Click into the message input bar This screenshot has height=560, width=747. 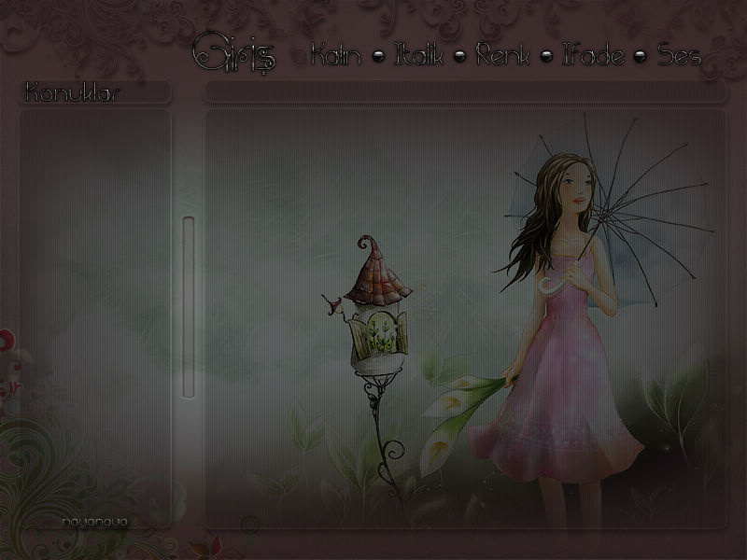[x=464, y=92]
